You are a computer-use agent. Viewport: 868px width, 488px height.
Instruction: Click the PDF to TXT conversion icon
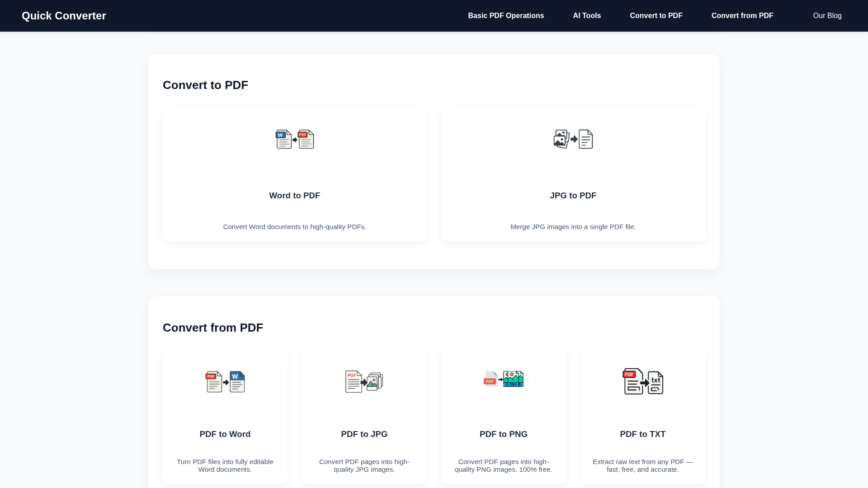[642, 381]
